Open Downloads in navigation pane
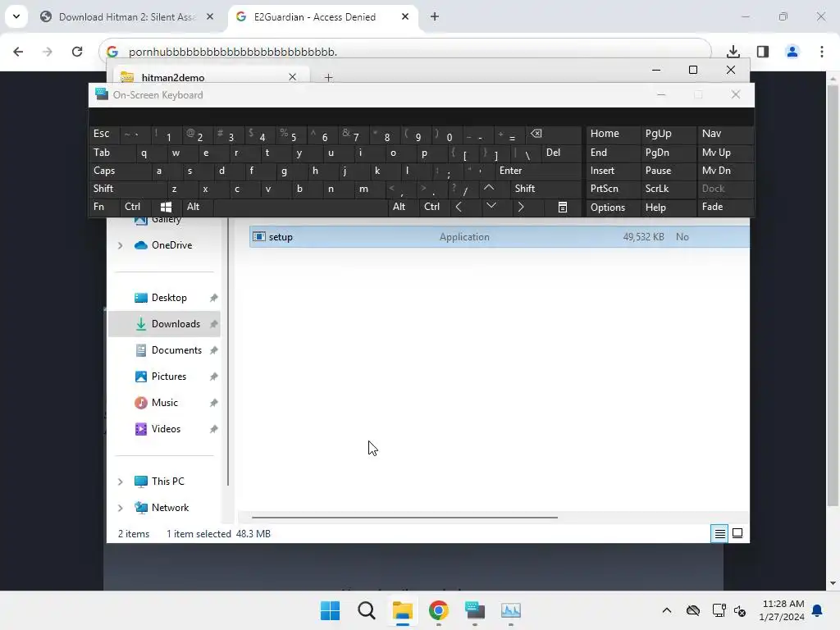 [164, 324]
